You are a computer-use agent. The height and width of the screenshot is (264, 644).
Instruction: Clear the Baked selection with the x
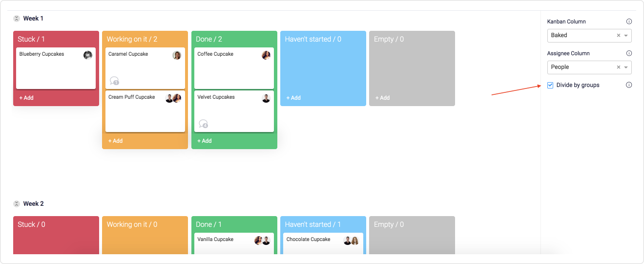coord(619,35)
